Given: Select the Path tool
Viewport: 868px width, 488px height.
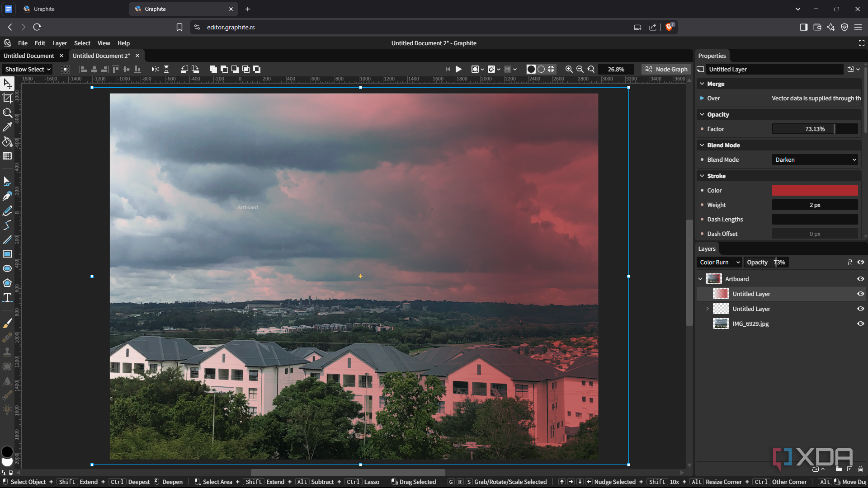Looking at the screenshot, I should (7, 182).
